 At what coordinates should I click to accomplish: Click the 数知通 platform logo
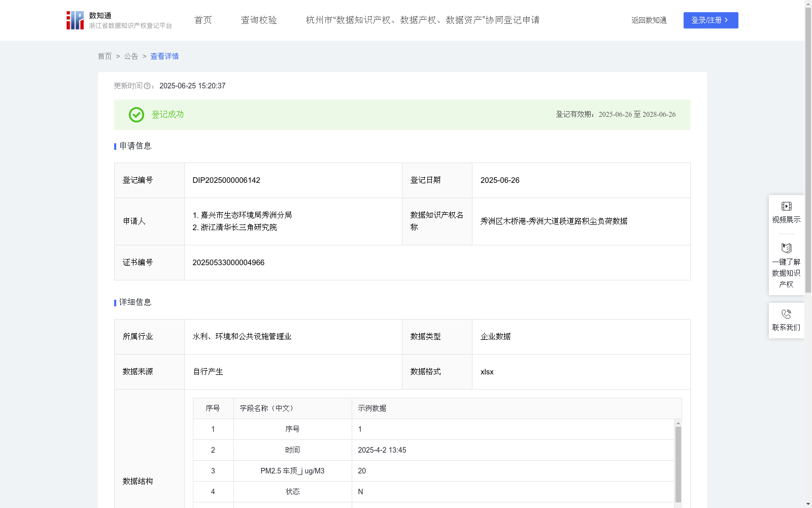click(119, 20)
